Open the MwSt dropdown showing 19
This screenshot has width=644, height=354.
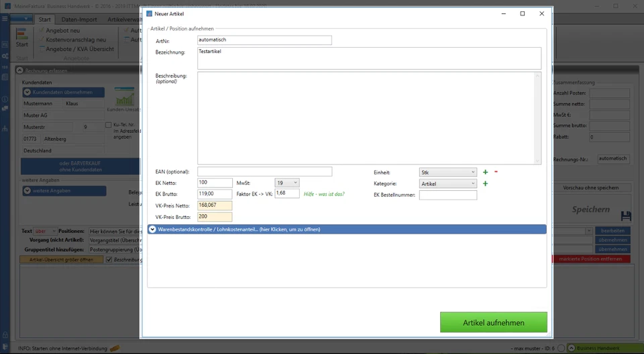click(287, 182)
